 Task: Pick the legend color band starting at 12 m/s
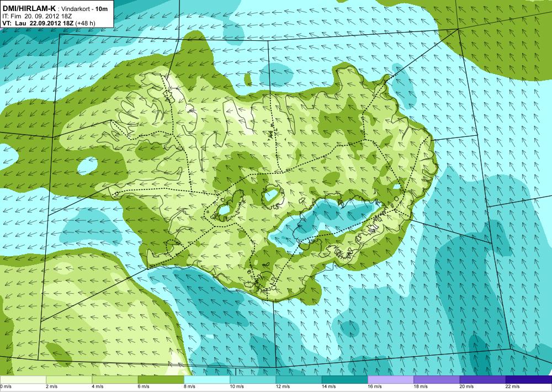coord(299,380)
